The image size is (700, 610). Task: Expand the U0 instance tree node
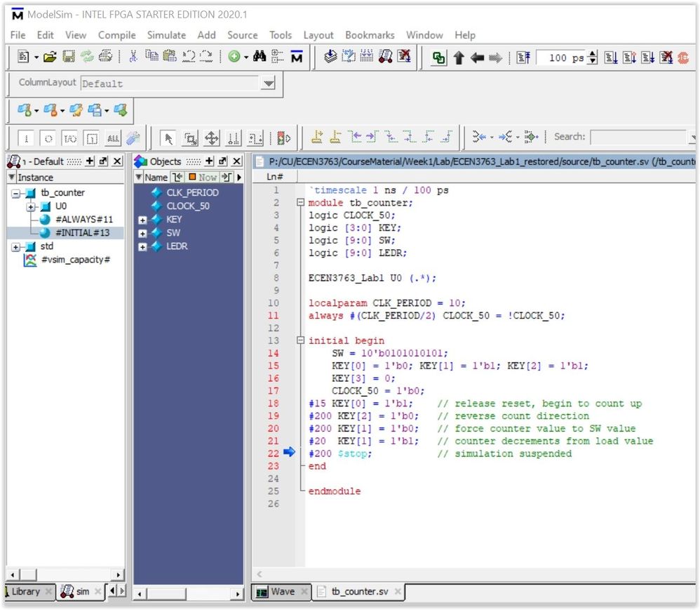click(32, 206)
